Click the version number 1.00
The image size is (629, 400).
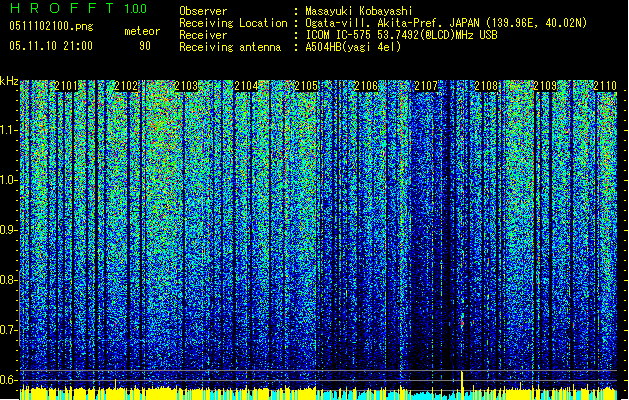134,9
